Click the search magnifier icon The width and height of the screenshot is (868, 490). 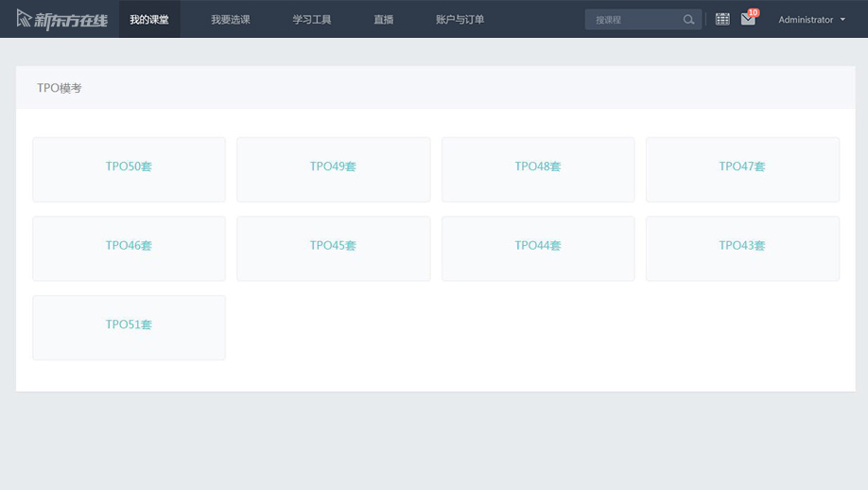click(688, 20)
